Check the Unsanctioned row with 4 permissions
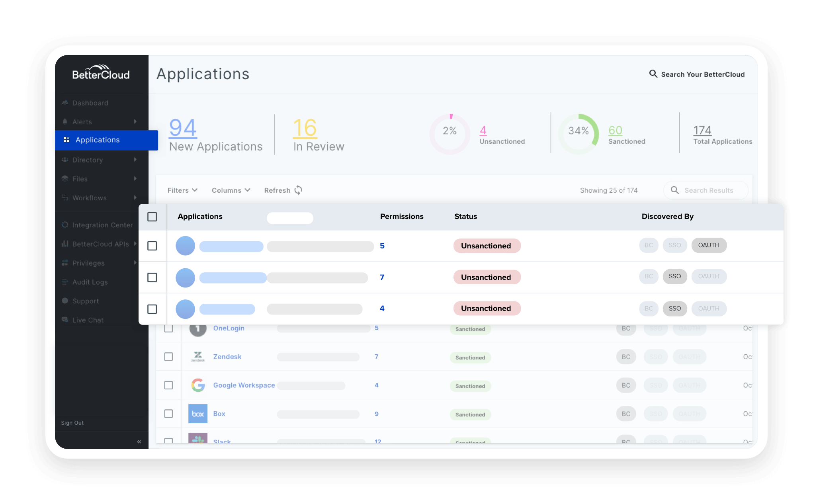Image resolution: width=813 pixels, height=504 pixels. point(152,309)
